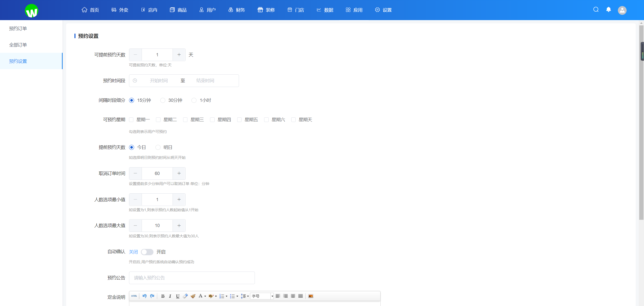
Task: Open ordered list style dropdown arrow
Action: (227, 296)
